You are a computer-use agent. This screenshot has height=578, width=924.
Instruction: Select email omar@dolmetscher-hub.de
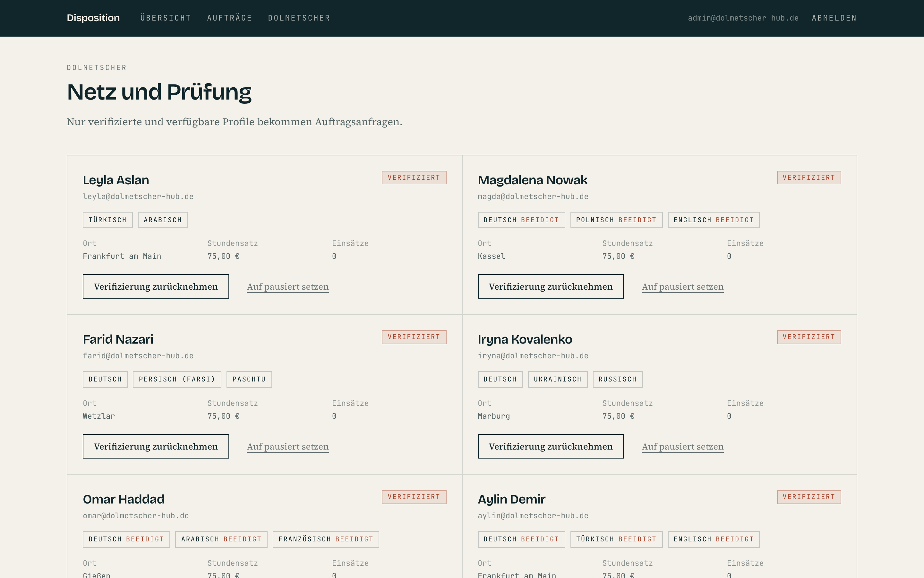point(136,516)
